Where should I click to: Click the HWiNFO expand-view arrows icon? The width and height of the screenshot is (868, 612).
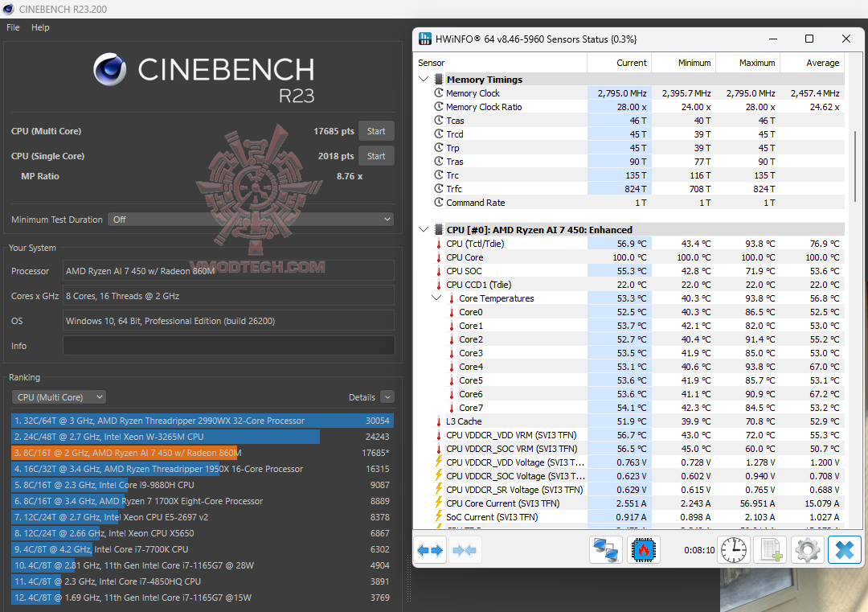point(430,550)
